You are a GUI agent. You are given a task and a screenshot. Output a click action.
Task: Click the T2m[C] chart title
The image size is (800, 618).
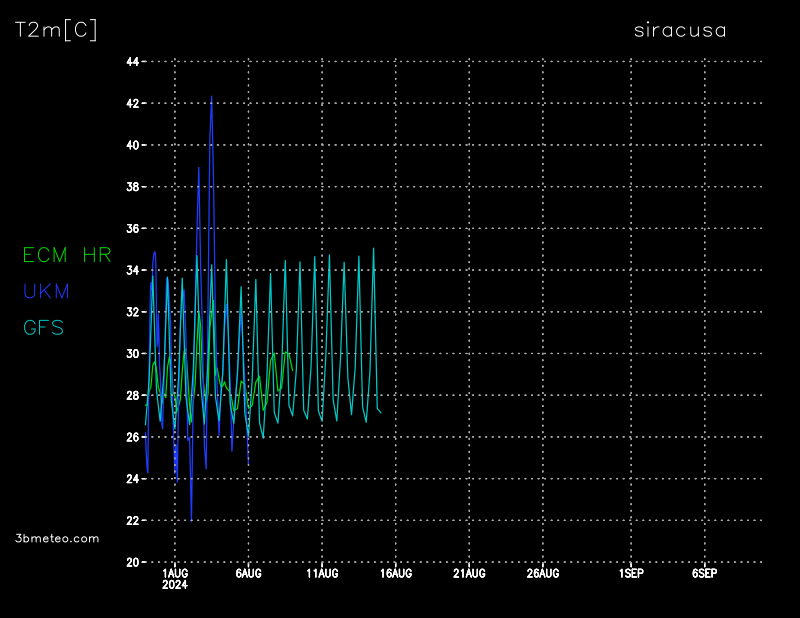[56, 30]
